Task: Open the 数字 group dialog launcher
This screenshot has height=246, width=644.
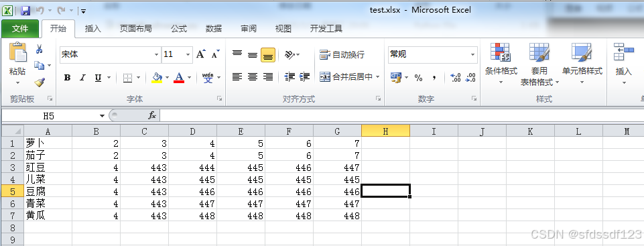Action: pyautogui.click(x=474, y=99)
